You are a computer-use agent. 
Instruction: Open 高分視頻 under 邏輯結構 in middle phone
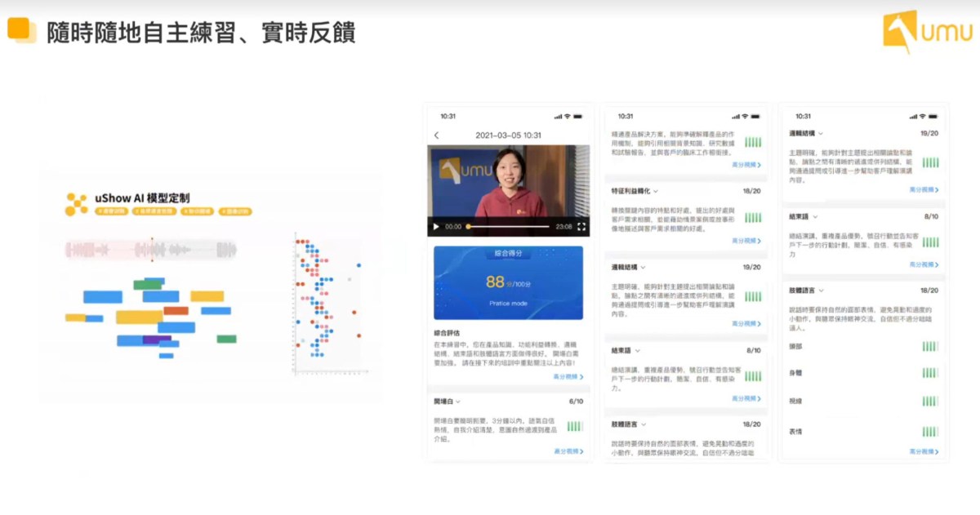746,323
